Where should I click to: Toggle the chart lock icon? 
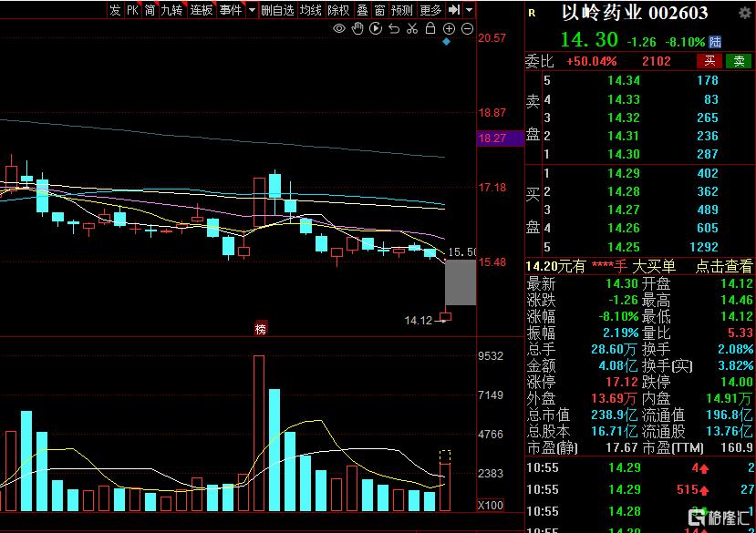tap(430, 28)
